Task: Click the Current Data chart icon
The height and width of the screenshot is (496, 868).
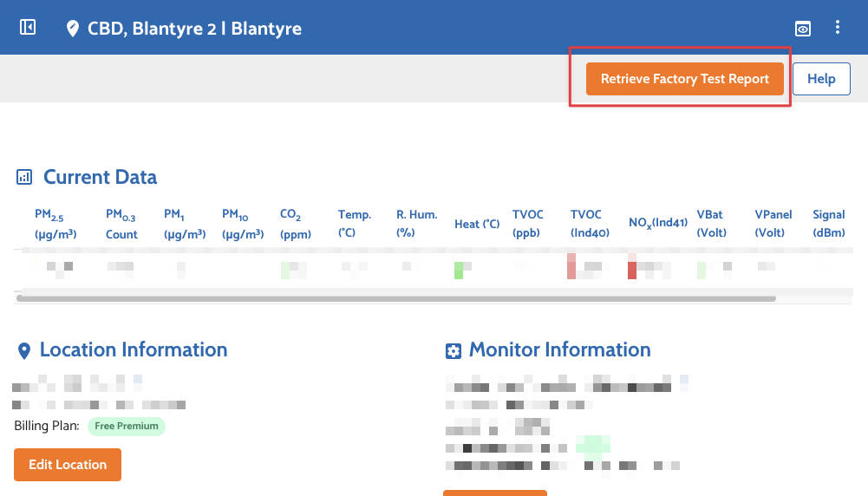Action: point(24,178)
